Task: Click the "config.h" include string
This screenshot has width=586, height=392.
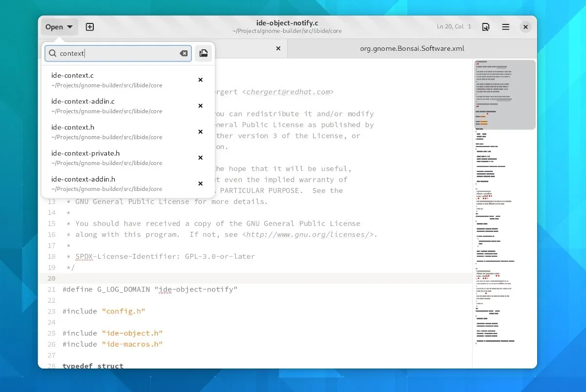Action: [x=124, y=311]
